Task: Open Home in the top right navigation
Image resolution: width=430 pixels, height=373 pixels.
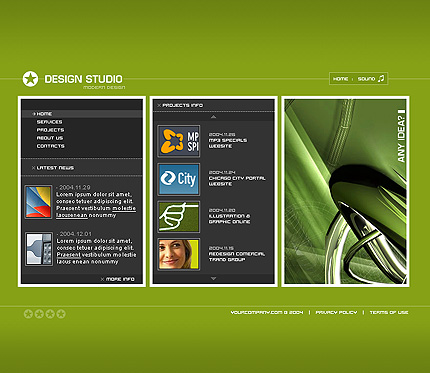Action: [x=341, y=79]
